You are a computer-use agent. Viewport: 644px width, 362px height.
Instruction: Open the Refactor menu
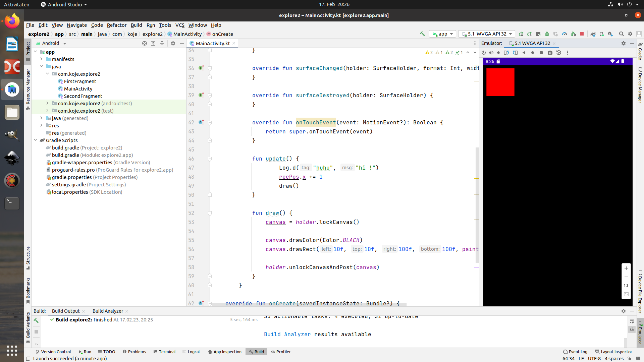pyautogui.click(x=116, y=25)
